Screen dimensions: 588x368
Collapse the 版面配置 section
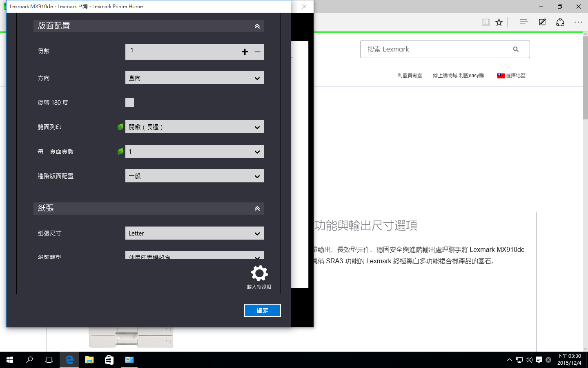(257, 26)
